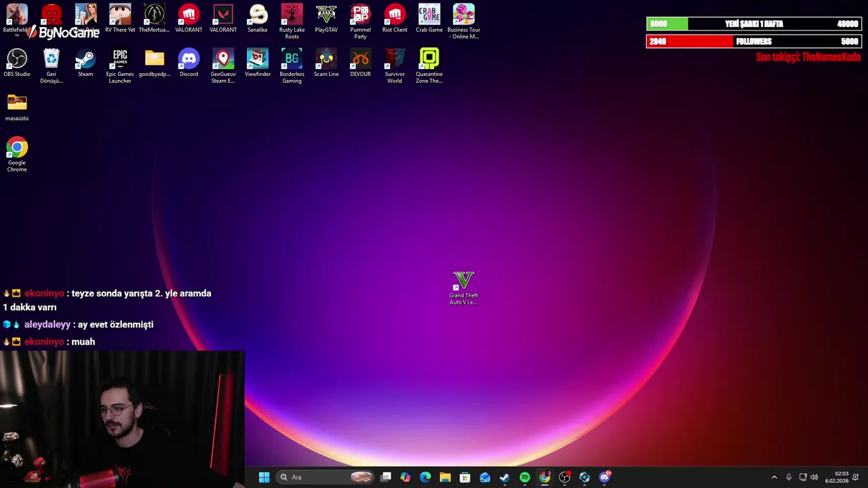Click the 'aleydaleyy' chat username
Screen dimensions: 868x488
click(x=47, y=325)
